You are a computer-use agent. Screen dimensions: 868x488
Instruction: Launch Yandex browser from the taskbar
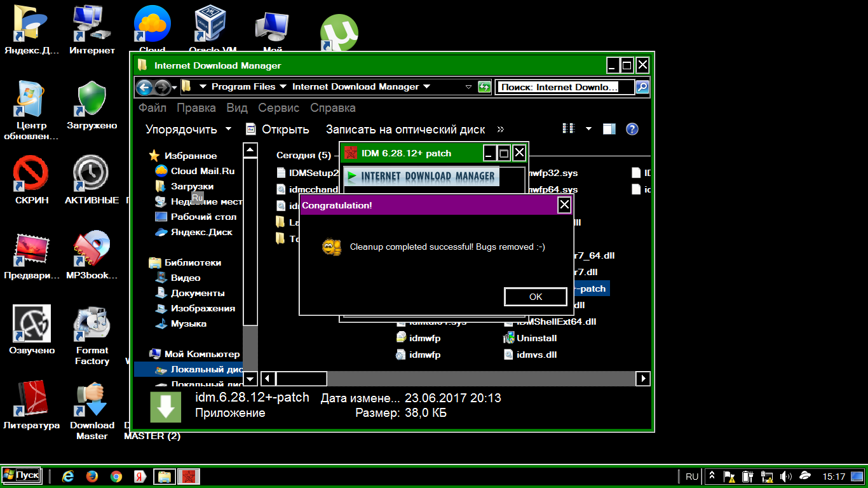click(x=140, y=476)
